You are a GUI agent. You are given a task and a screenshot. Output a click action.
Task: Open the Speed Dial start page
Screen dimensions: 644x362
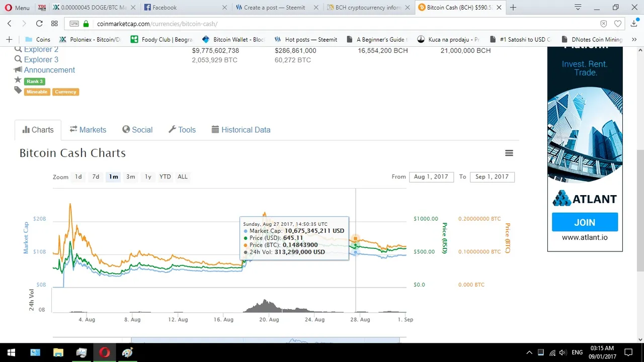click(x=54, y=24)
